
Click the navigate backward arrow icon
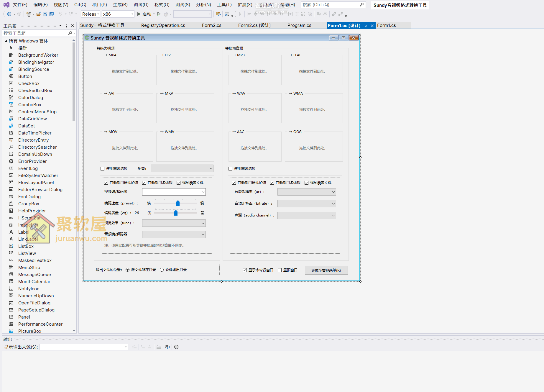pos(9,14)
